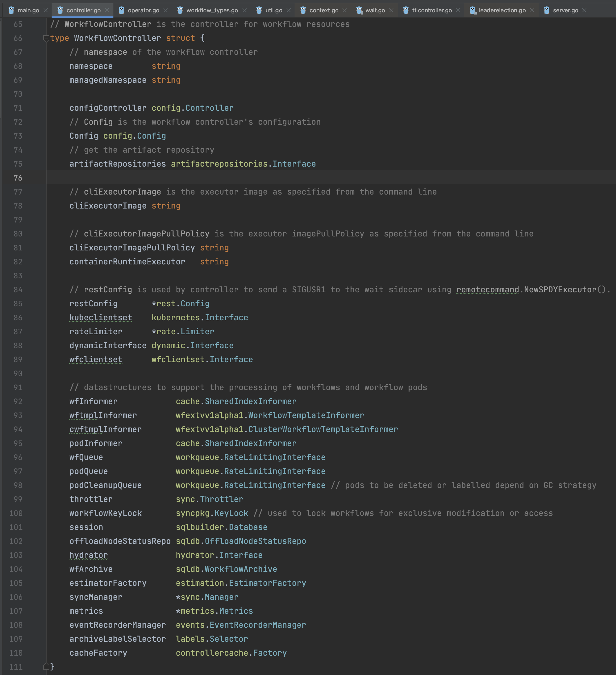Click line number 76 in the gutter
This screenshot has width=616, height=675.
[18, 178]
